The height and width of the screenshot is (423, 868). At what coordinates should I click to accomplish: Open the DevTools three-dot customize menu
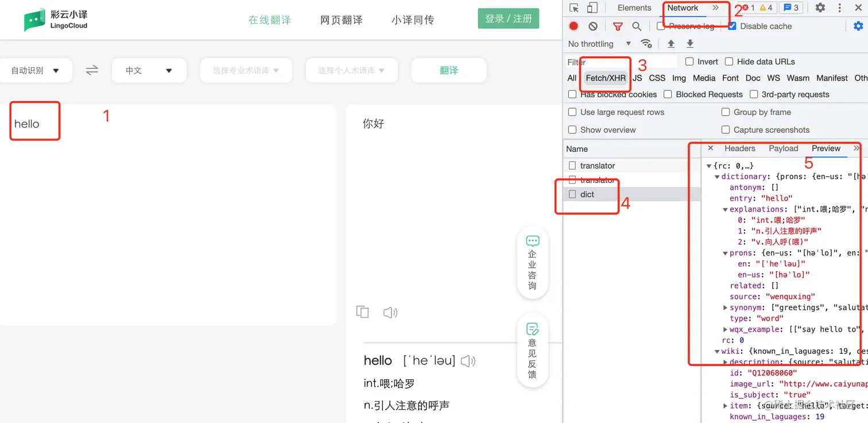point(840,7)
